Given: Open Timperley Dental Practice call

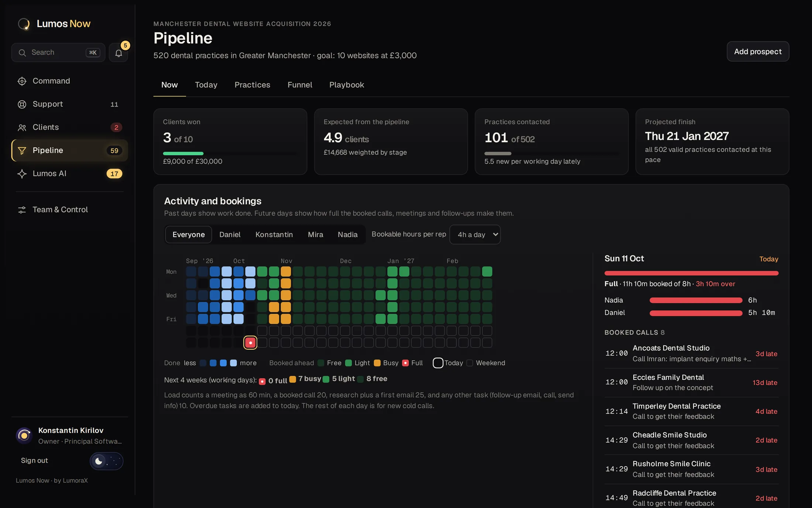Looking at the screenshot, I should tap(691, 411).
